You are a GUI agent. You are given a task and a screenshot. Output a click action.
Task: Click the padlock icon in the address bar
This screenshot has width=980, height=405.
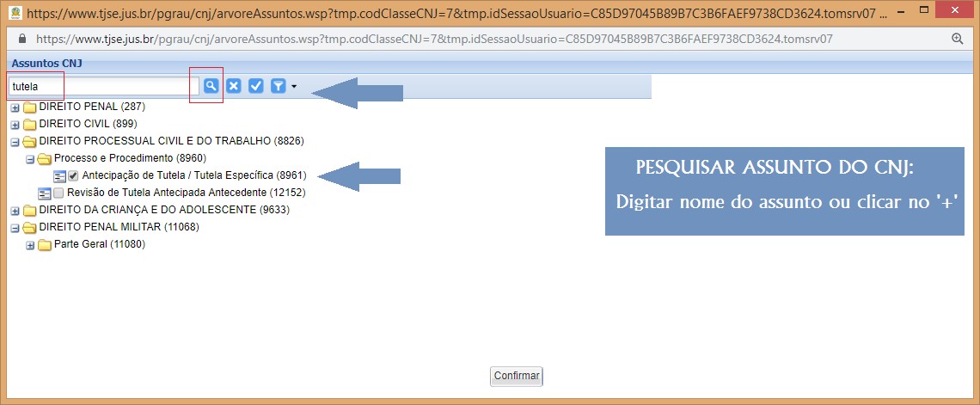[24, 40]
